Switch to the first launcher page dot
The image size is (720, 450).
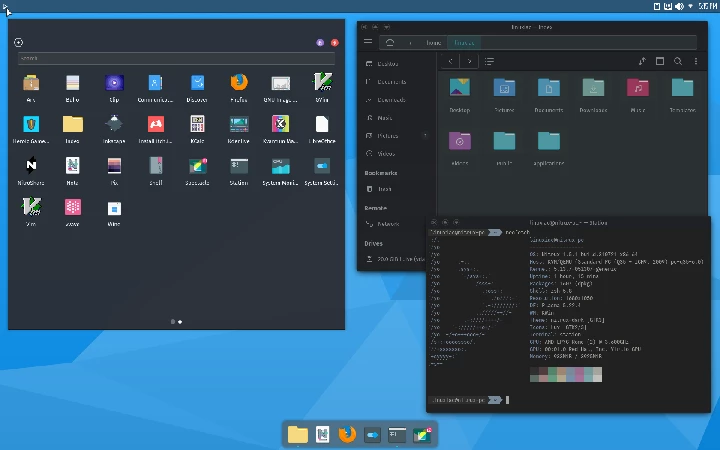173,322
